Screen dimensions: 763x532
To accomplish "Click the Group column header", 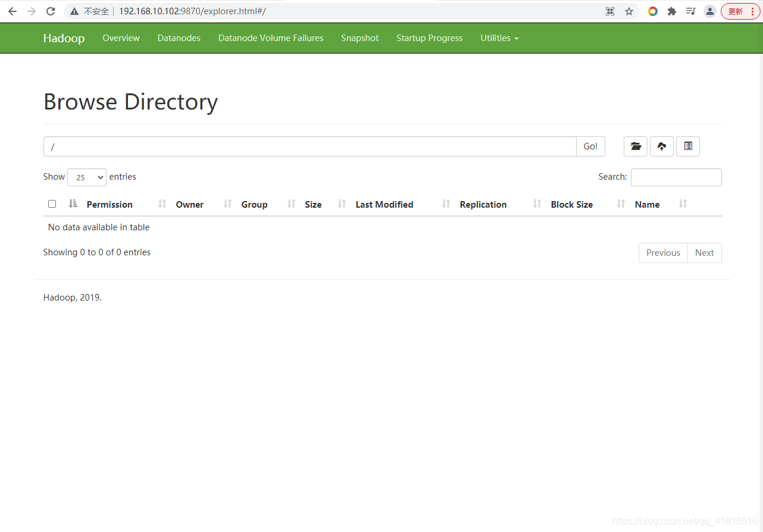I will click(254, 205).
